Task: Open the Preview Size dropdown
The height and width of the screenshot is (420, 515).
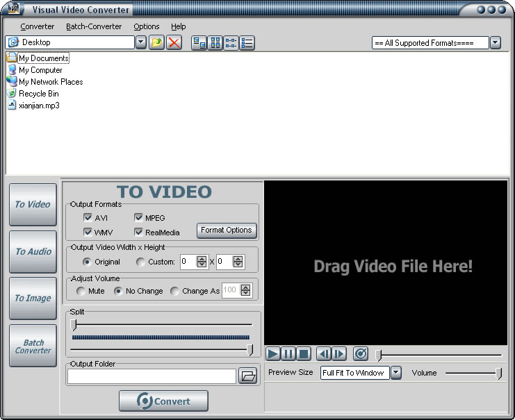Action: (x=395, y=373)
